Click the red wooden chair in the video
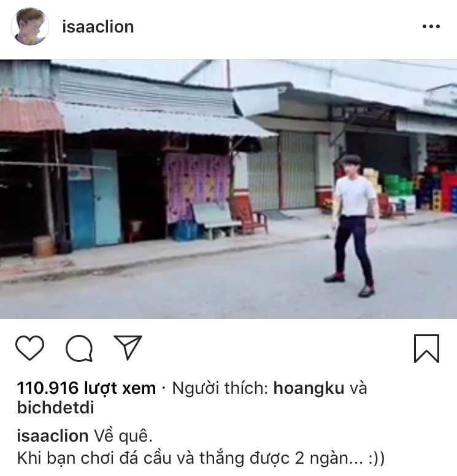This screenshot has height=476, width=457. tap(250, 214)
